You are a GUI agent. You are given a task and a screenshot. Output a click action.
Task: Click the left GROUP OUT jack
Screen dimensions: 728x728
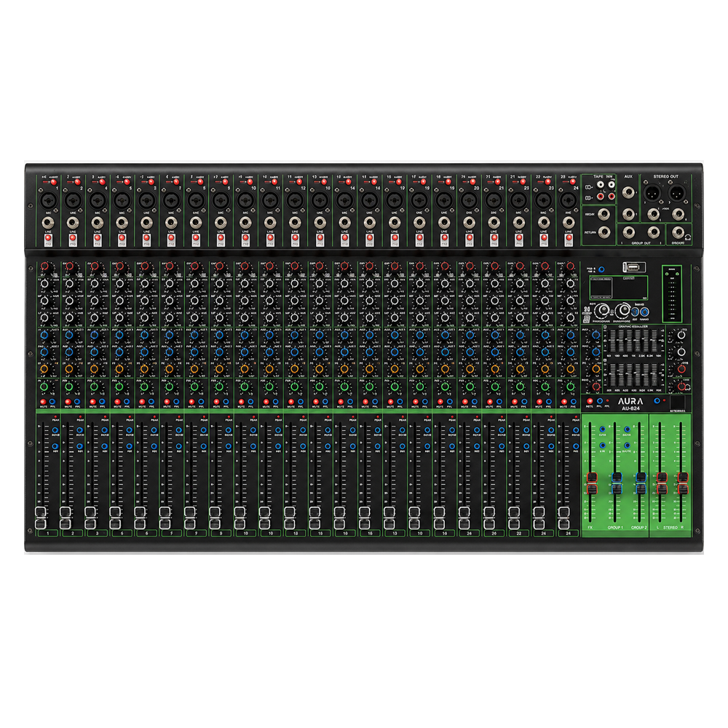pos(629,232)
